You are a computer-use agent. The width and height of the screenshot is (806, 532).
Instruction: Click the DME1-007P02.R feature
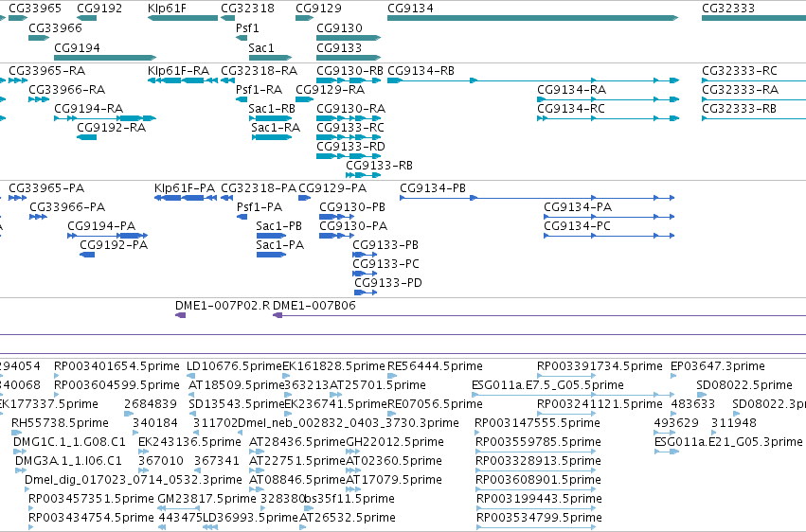[x=180, y=315]
